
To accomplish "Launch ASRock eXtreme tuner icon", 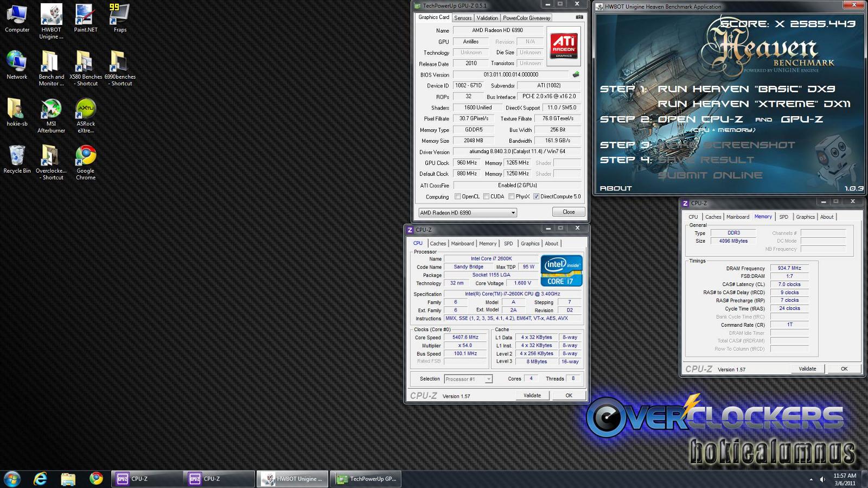I will click(86, 116).
